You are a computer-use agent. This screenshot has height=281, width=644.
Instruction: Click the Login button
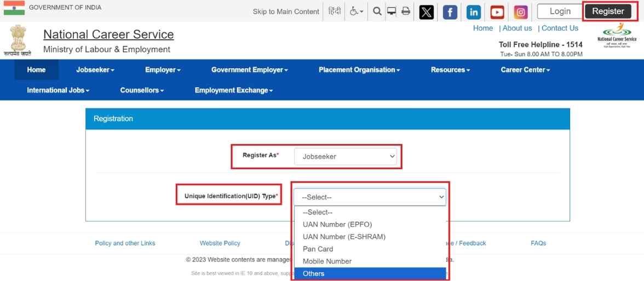point(560,11)
